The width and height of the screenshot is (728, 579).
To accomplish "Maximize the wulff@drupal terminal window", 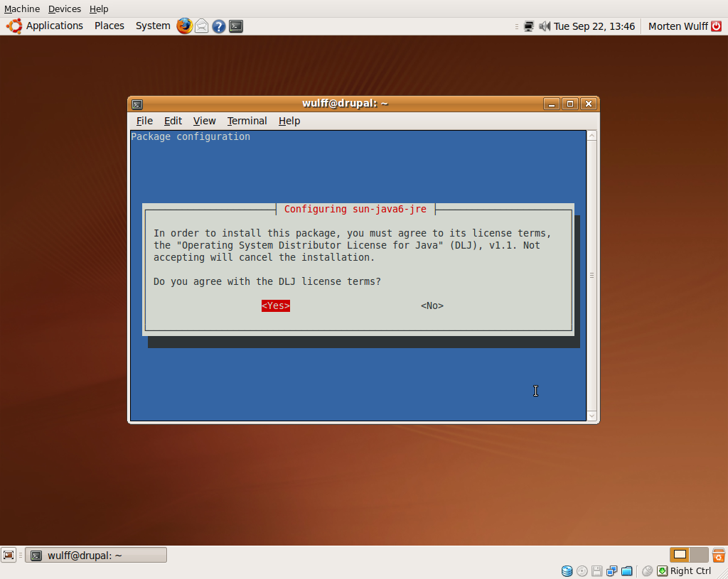I will point(570,104).
